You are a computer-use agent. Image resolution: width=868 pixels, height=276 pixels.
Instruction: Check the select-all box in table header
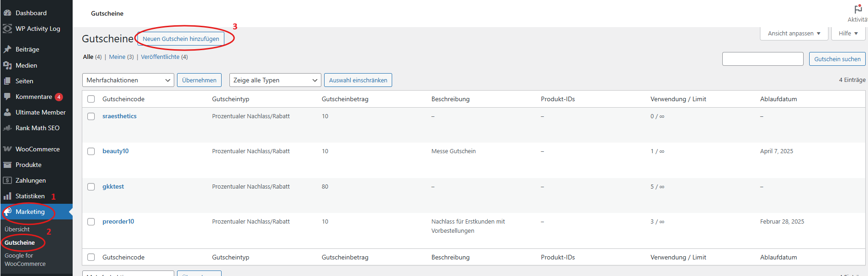point(91,99)
